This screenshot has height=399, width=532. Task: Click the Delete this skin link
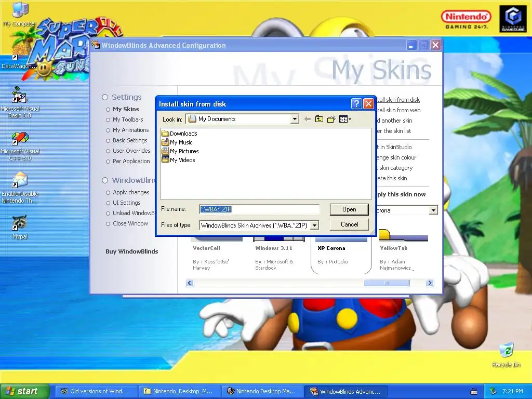392,179
